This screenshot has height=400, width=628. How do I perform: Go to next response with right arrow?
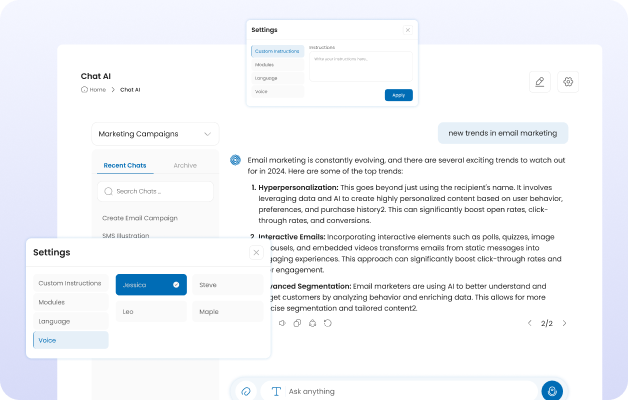pyautogui.click(x=564, y=323)
